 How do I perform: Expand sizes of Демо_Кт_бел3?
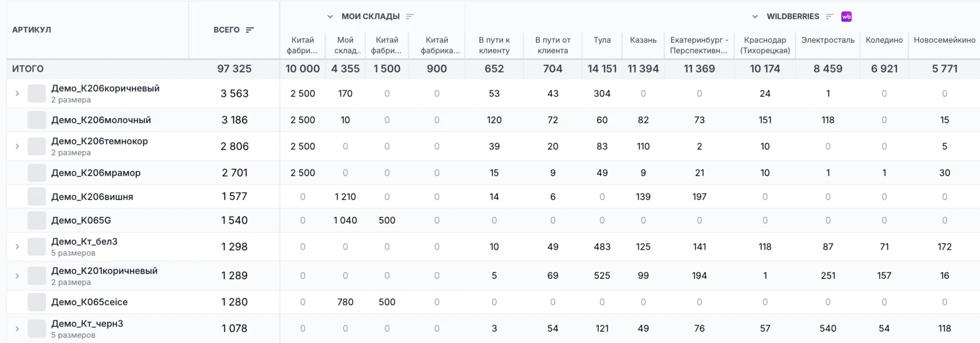coord(17,247)
